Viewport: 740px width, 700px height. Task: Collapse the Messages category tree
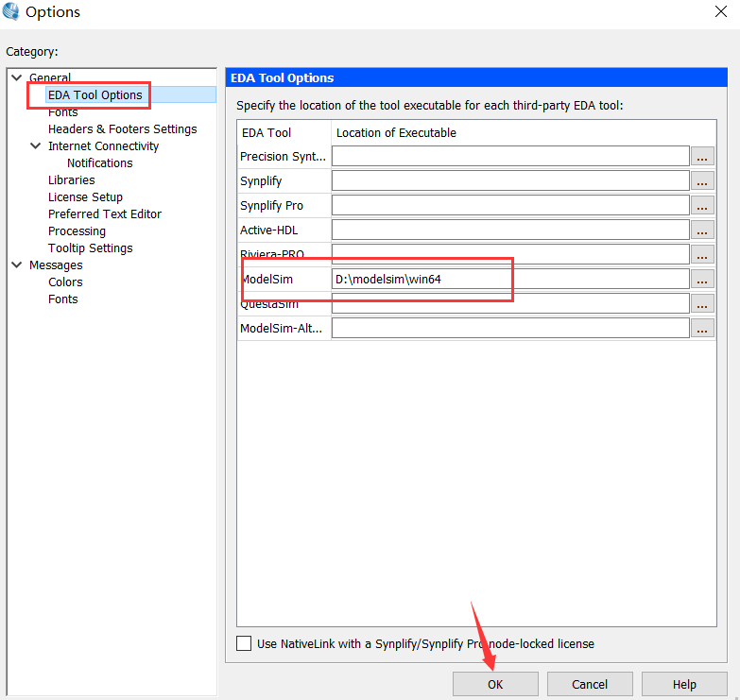point(17,265)
